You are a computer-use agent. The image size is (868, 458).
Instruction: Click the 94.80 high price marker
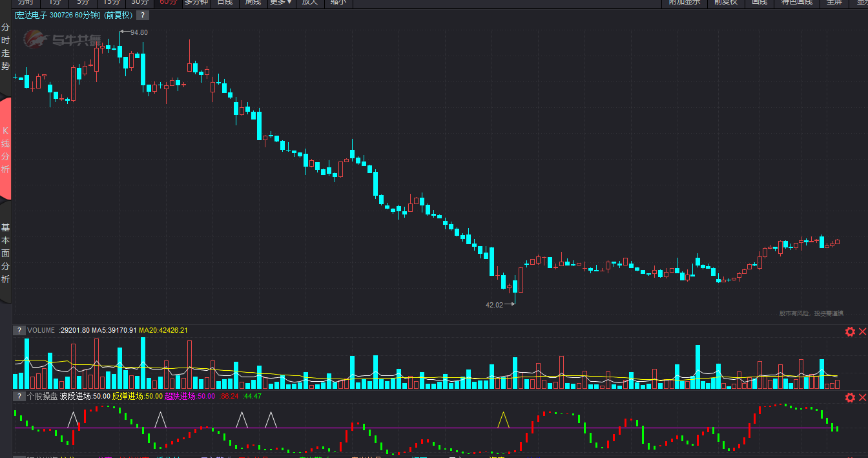139,32
